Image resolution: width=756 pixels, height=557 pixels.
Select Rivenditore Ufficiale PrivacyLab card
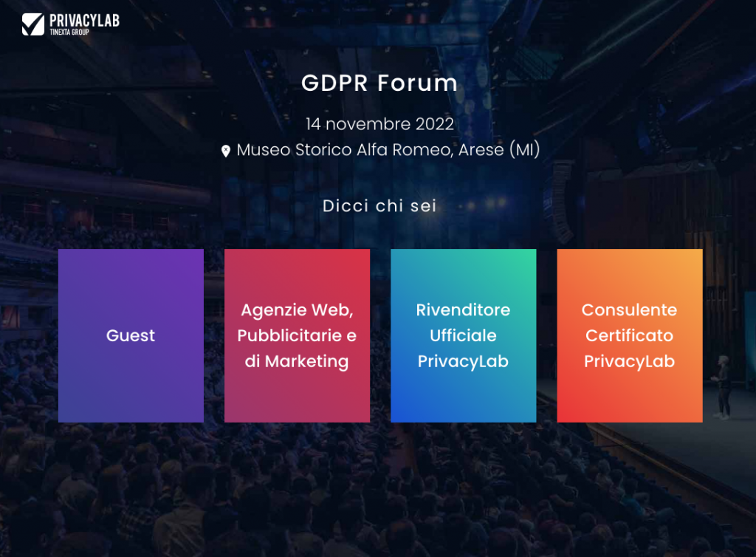pos(464,335)
